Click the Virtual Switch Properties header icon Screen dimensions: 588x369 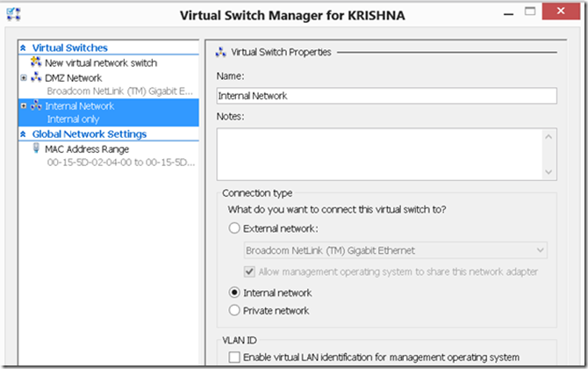tap(221, 52)
